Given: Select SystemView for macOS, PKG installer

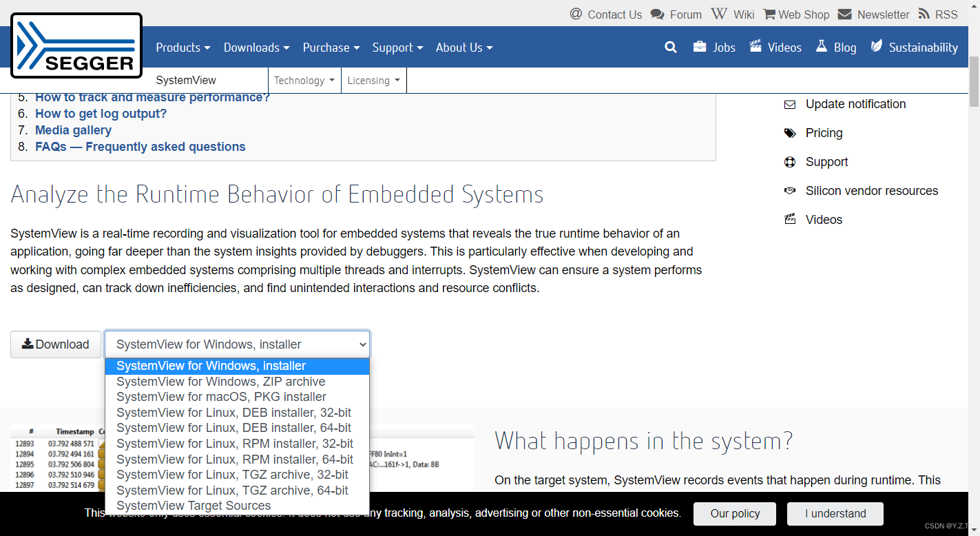Looking at the screenshot, I should click(x=237, y=397).
